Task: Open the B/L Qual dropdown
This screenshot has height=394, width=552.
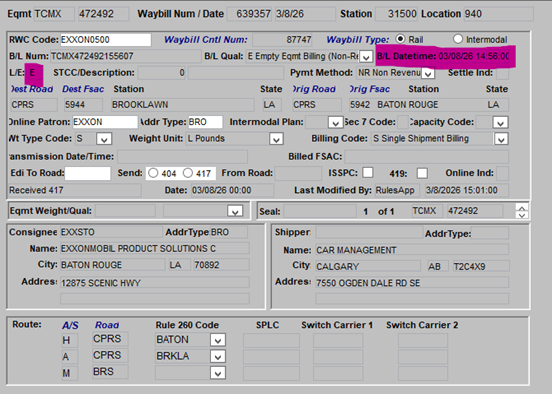Action: tap(366, 57)
